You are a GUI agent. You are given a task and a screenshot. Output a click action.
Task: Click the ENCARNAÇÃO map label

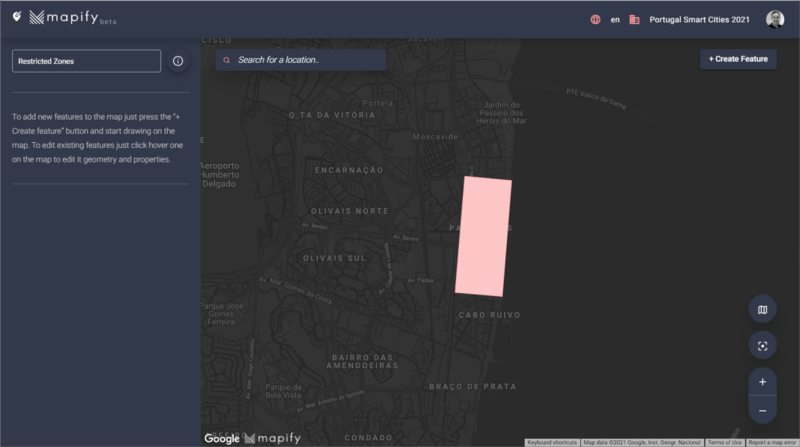pos(349,170)
